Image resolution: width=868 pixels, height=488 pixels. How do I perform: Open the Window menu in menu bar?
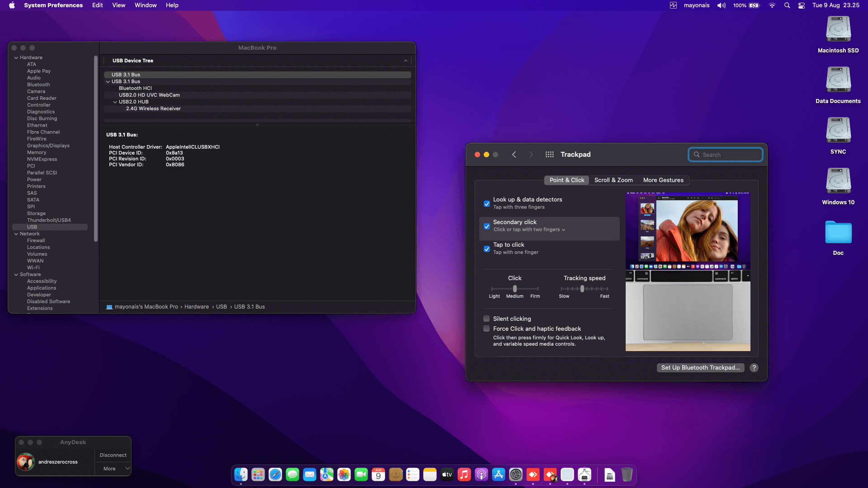[145, 5]
